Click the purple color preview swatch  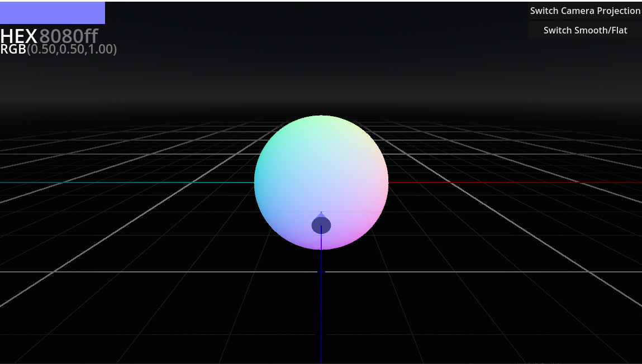pos(53,13)
